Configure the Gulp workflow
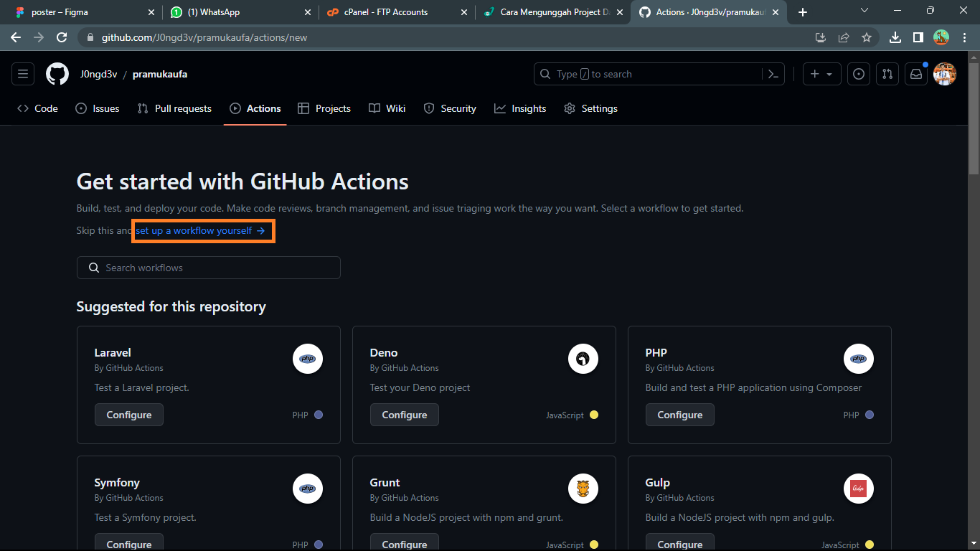This screenshot has height=551, width=980. [680, 543]
